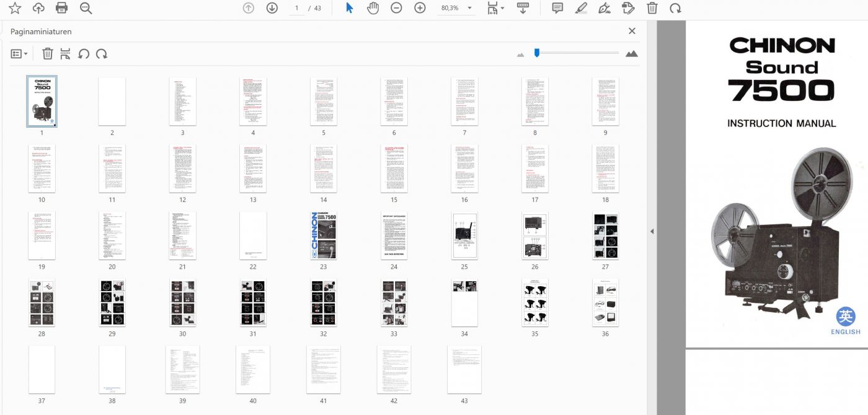The image size is (868, 415).
Task: Click the cloud upload icon
Action: coord(38,8)
